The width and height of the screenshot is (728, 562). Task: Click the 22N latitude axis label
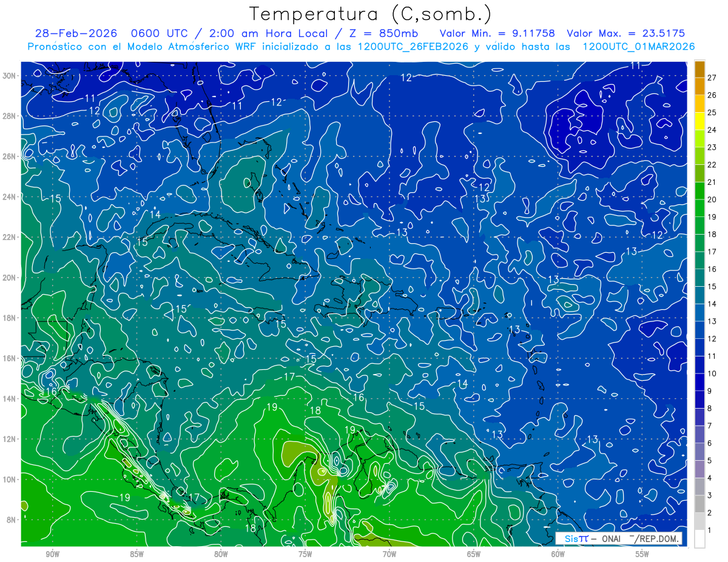[x=10, y=237]
